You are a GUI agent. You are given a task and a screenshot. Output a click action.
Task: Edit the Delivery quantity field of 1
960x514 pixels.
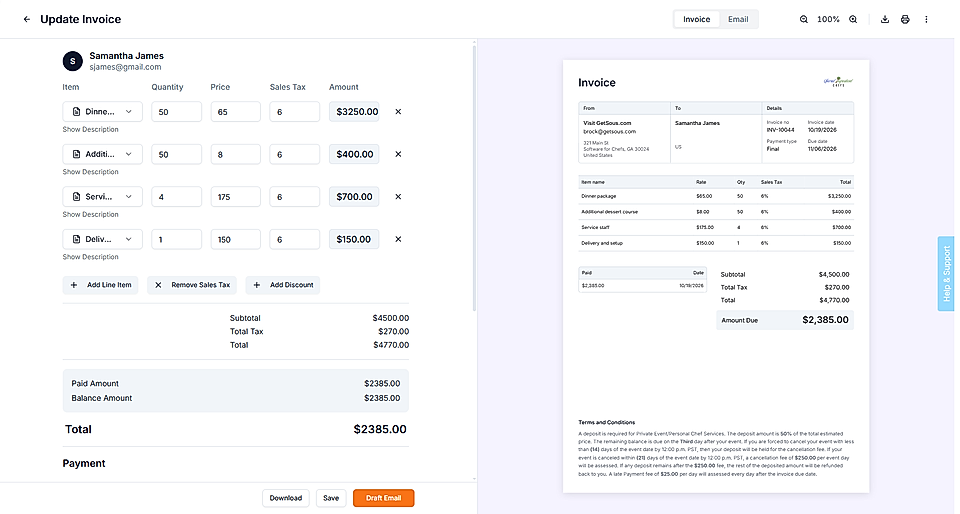[x=176, y=239]
